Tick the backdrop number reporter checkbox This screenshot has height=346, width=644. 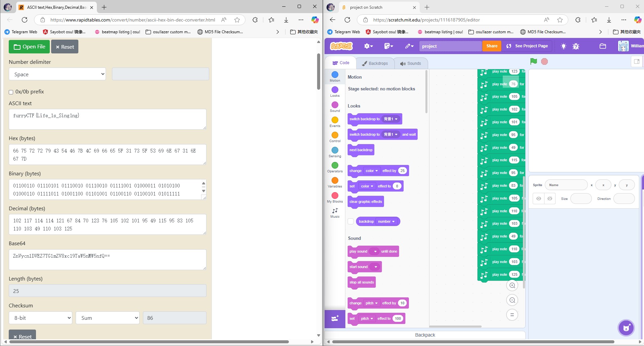coord(351,221)
